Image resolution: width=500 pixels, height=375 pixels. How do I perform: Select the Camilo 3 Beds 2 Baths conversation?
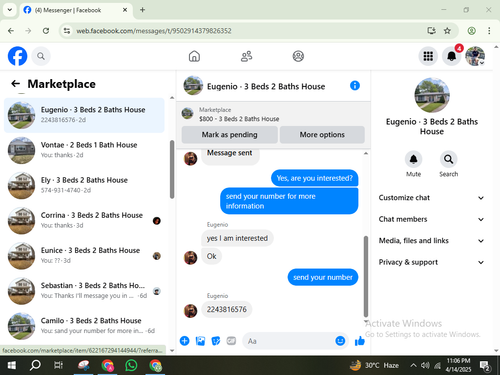84,326
